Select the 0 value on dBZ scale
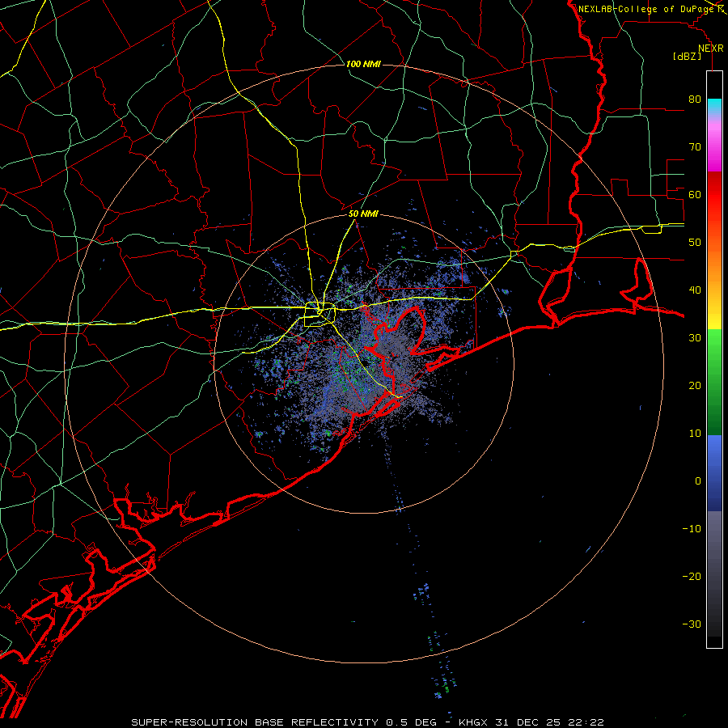 (x=698, y=481)
